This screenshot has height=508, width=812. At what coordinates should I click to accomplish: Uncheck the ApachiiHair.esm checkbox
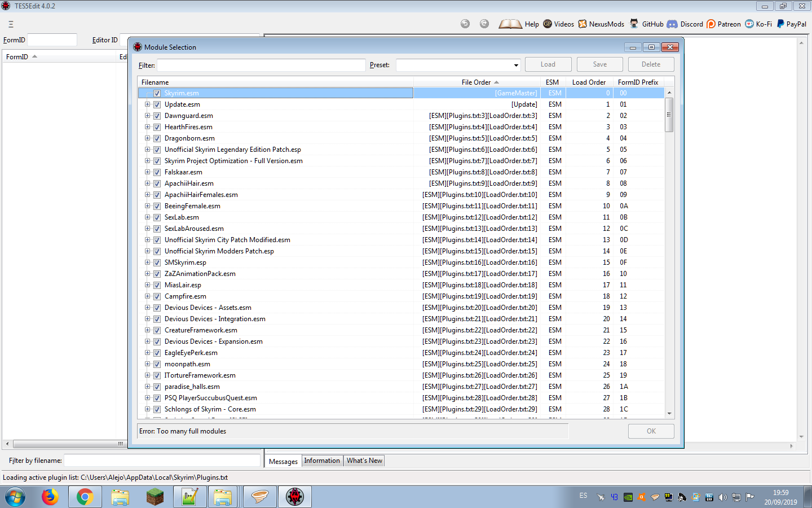[157, 183]
